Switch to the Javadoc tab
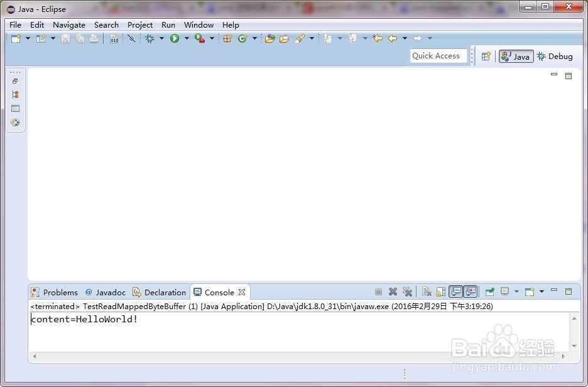 106,292
